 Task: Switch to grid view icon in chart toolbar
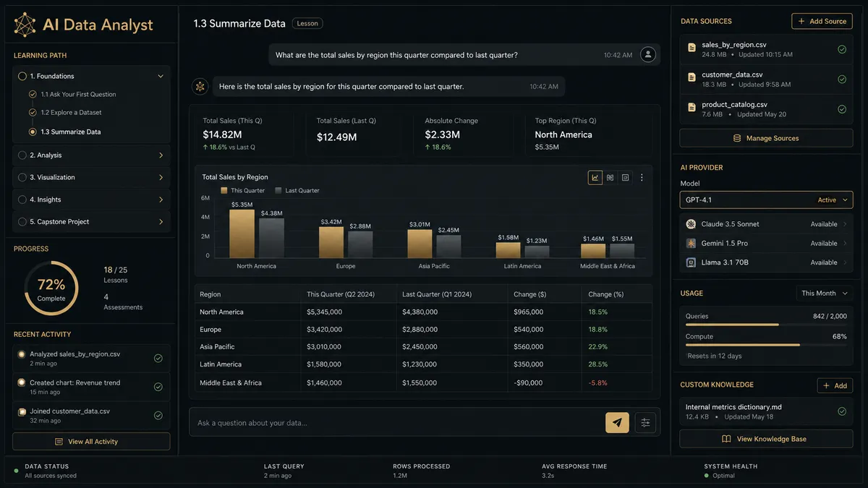coord(610,177)
